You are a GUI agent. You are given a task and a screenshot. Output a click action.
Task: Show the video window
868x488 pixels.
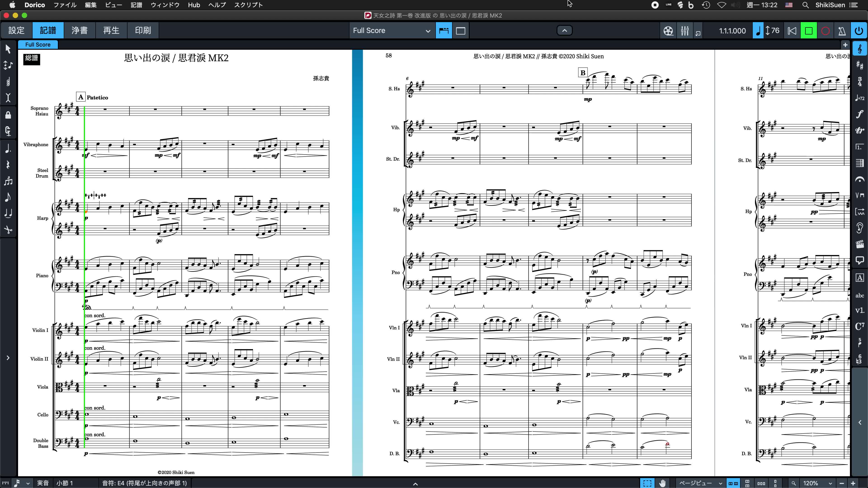(x=668, y=31)
